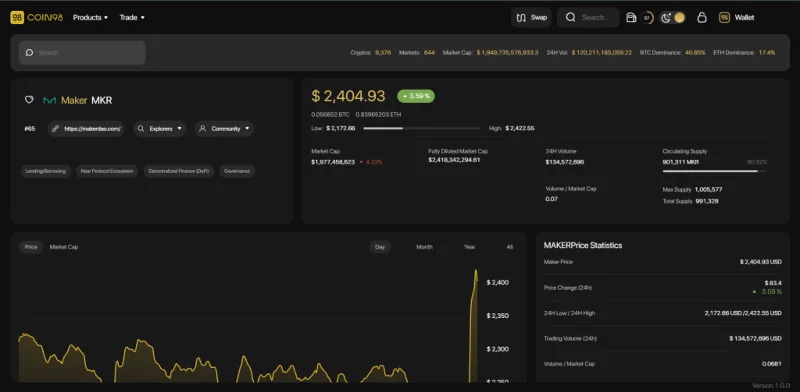This screenshot has height=392, width=800.
Task: Select the Near Protocol Ecosystem tag
Action: pyautogui.click(x=107, y=171)
